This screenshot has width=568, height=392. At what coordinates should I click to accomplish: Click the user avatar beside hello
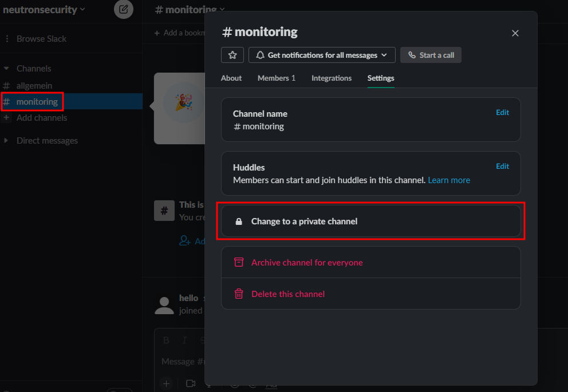[x=164, y=305]
